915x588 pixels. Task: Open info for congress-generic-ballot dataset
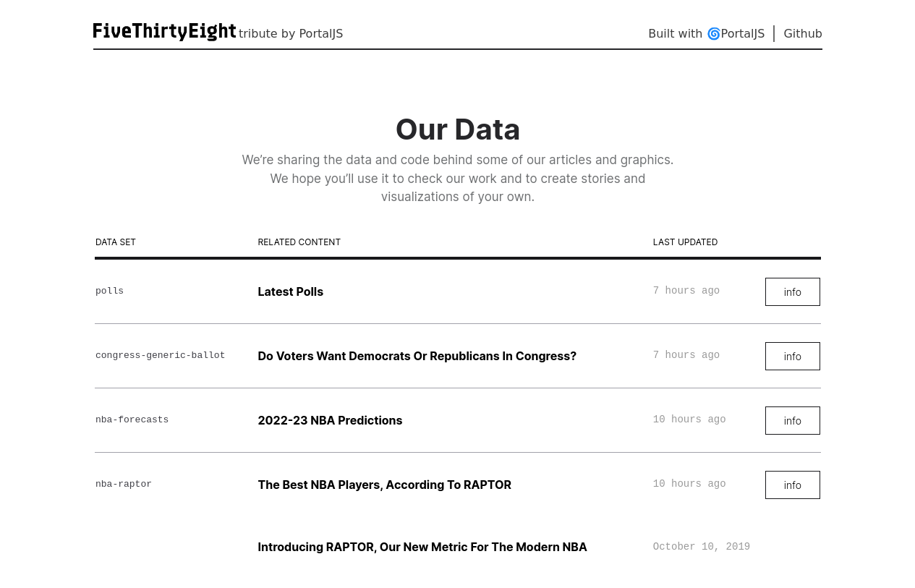pos(792,357)
